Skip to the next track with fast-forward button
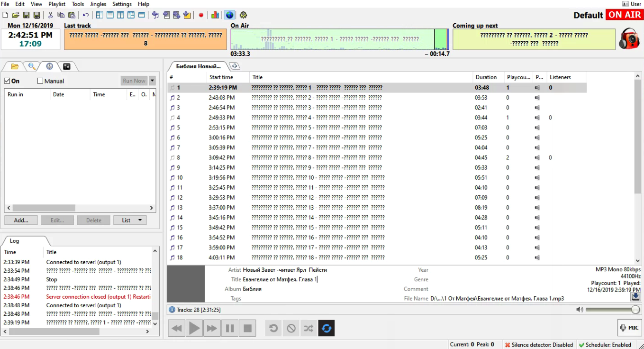Screen dimensions: 644x349 pyautogui.click(x=212, y=328)
